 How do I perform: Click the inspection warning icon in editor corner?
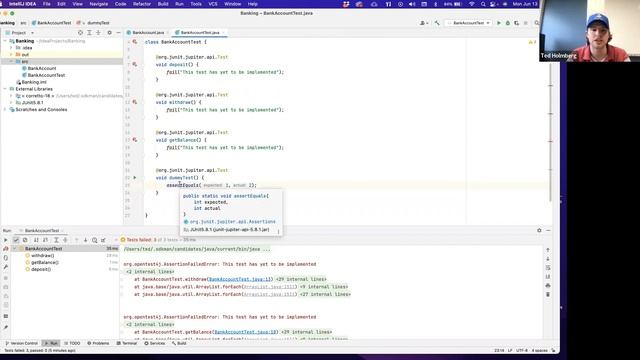(531, 42)
